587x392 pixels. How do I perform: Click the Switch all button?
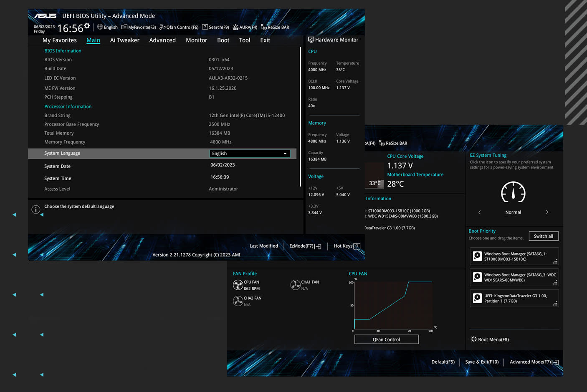click(x=543, y=236)
